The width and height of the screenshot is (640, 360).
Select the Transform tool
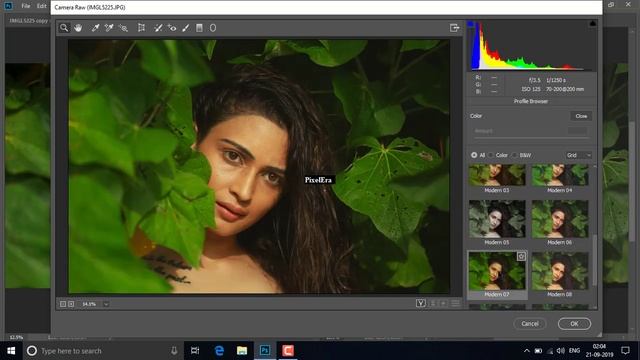141,28
